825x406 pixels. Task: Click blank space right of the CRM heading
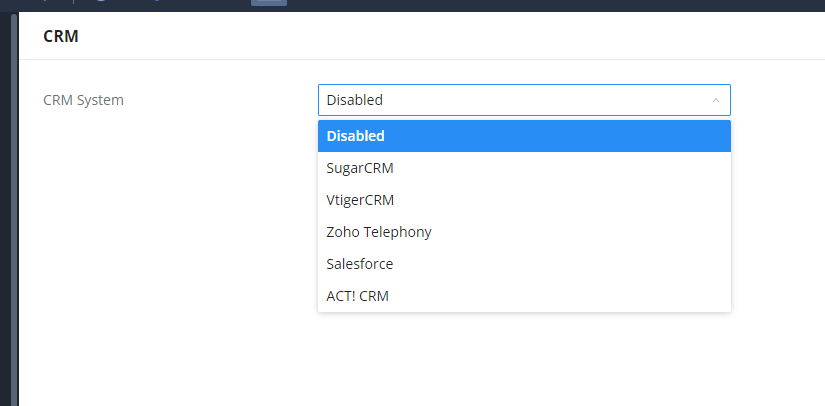click(x=450, y=36)
